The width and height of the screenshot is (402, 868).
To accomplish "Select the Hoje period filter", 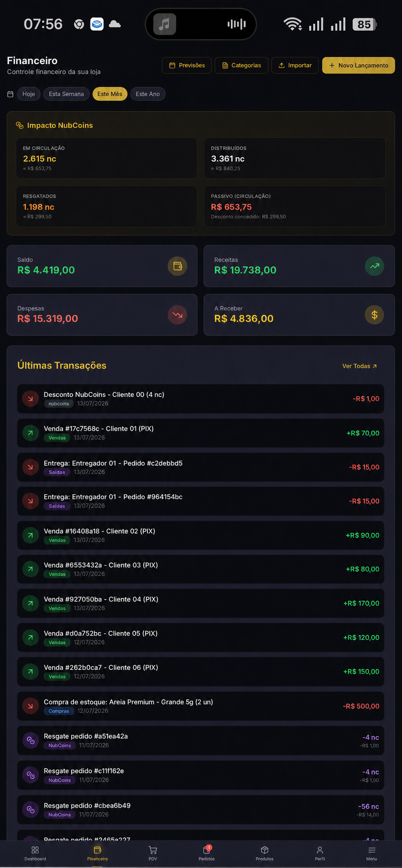I will (x=29, y=94).
